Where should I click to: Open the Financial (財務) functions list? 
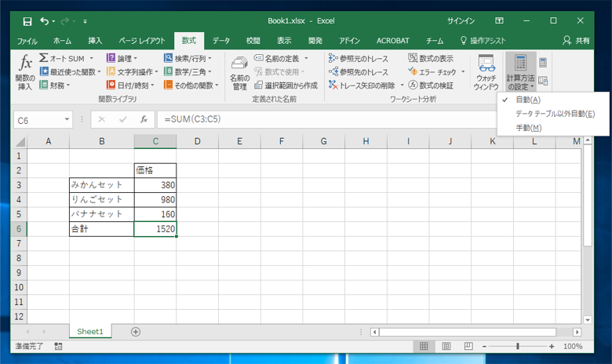coord(55,85)
